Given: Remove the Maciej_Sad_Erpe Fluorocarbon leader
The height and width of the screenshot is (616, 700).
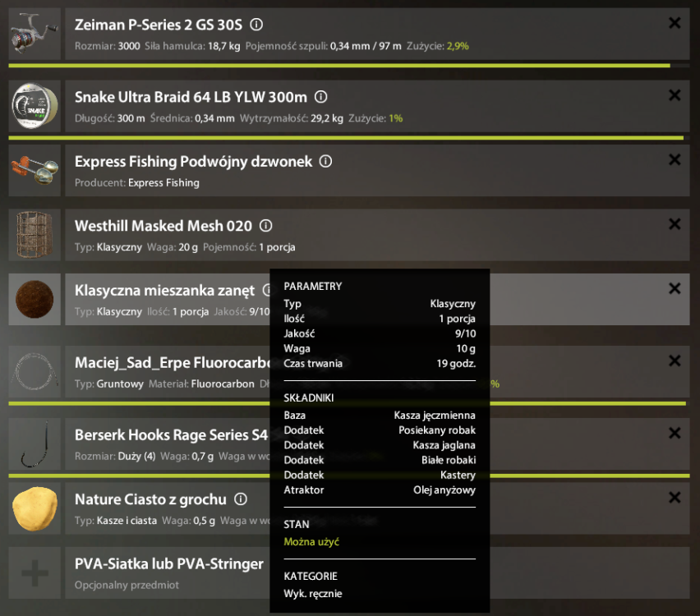Looking at the screenshot, I should tap(675, 361).
